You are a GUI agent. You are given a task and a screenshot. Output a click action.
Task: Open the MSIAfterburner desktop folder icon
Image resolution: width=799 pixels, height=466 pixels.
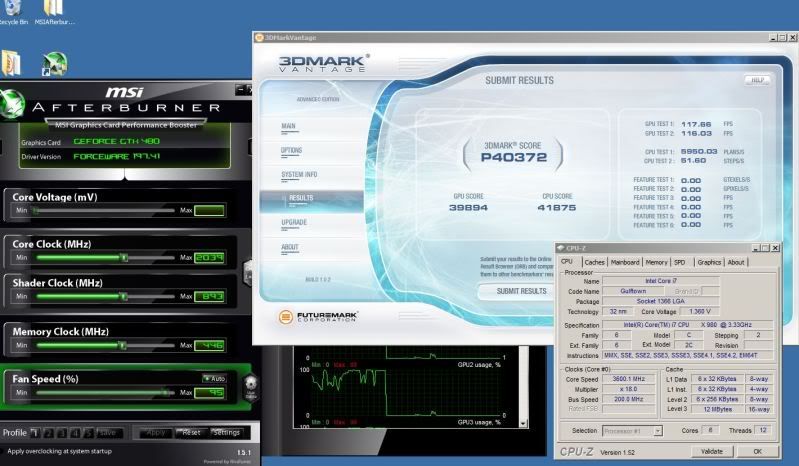[52, 9]
